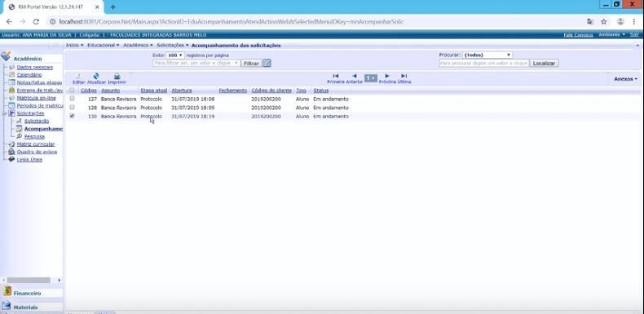Screen dimensions: 644x314
Task: Click Próxima page arrow icon
Action: pyautogui.click(x=387, y=76)
